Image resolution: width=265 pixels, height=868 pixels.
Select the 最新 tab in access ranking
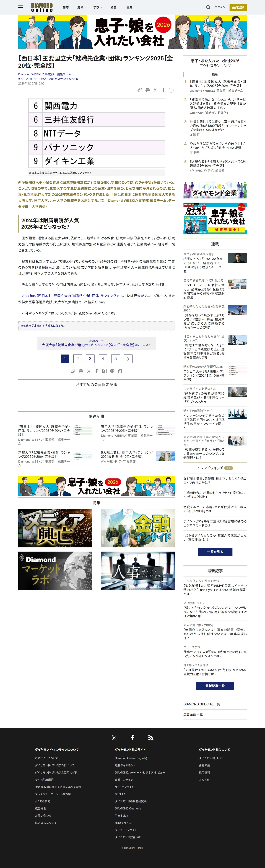(215, 74)
